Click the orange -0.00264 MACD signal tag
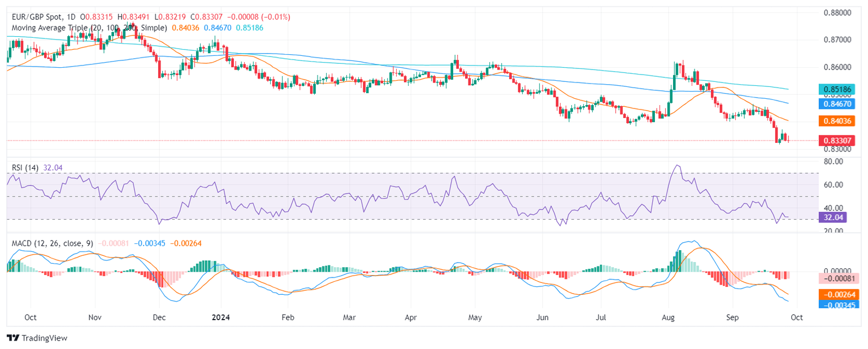The height and width of the screenshot is (349, 868). click(839, 294)
